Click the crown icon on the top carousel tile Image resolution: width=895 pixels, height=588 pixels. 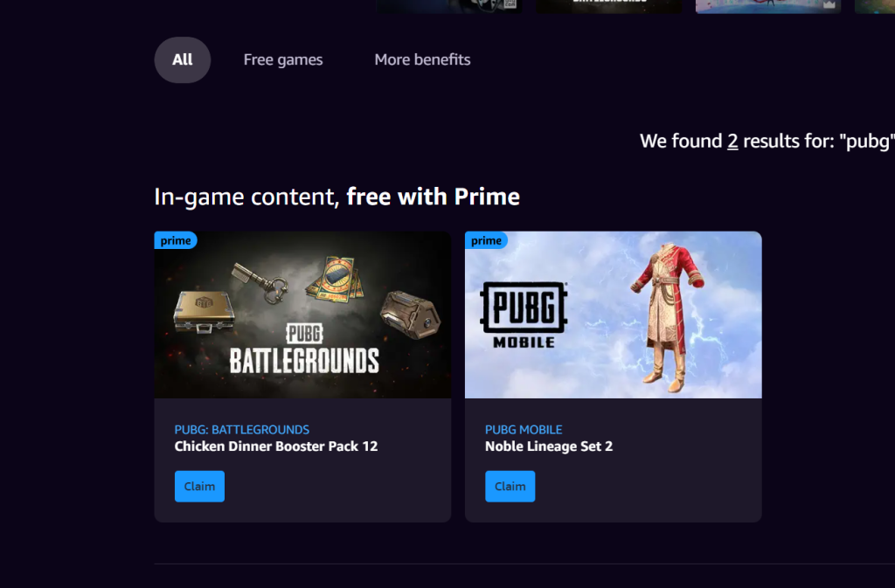(829, 4)
